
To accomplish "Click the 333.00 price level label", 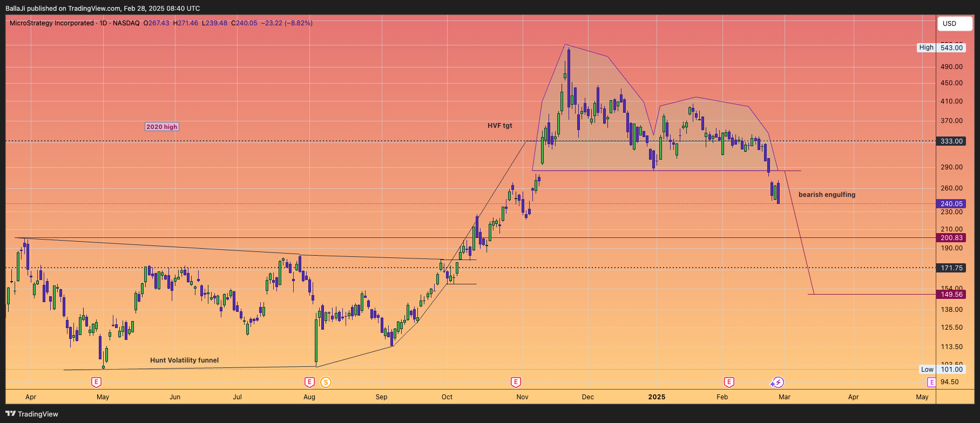I will coord(951,141).
